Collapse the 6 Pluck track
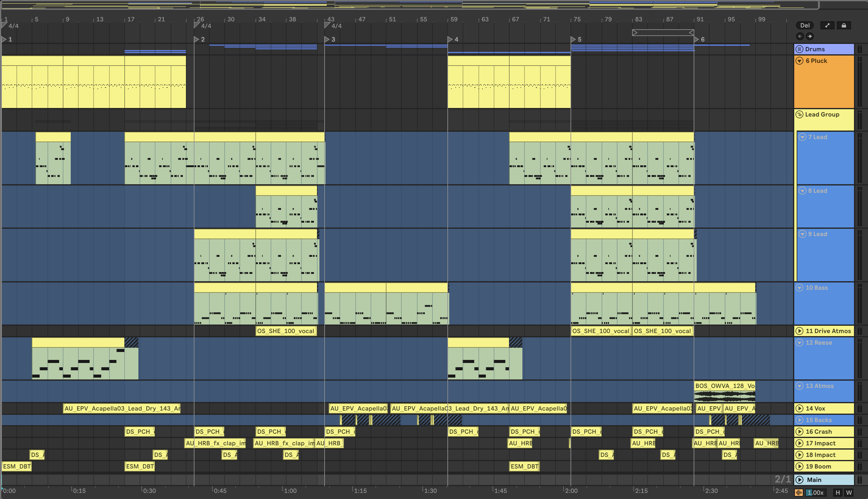This screenshot has height=499, width=868. click(799, 61)
